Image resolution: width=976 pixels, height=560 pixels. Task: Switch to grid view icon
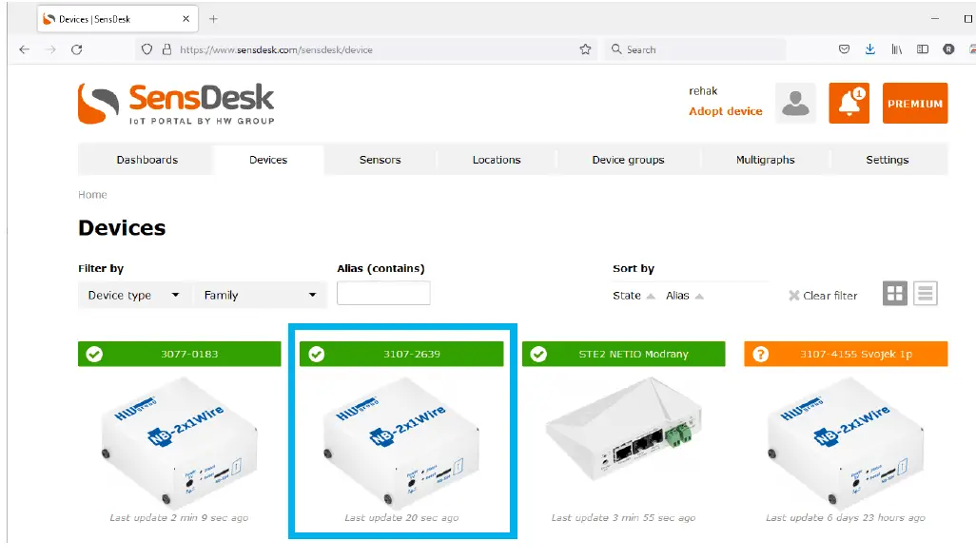(895, 293)
